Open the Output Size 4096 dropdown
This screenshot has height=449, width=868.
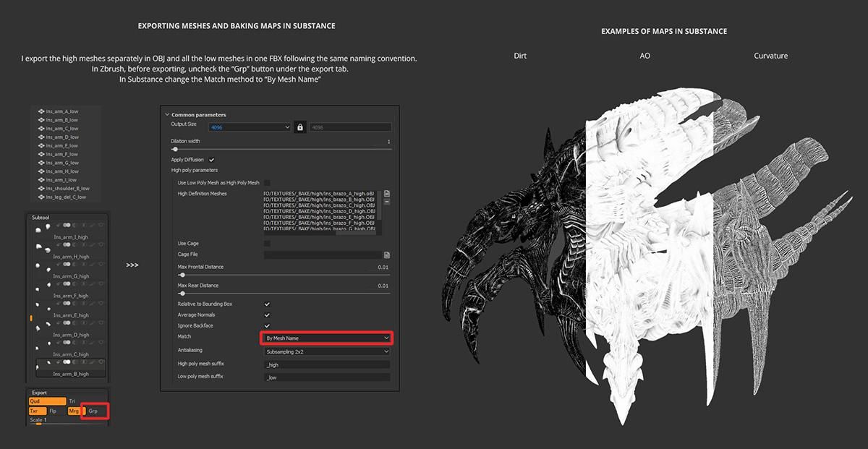point(250,127)
